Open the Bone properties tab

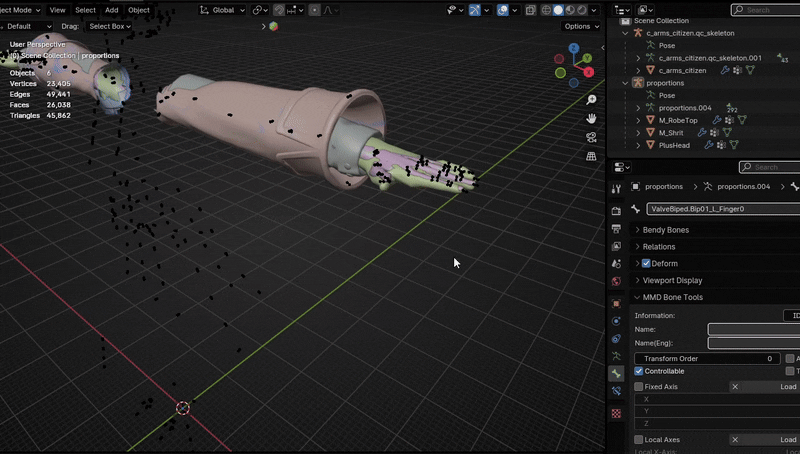coord(616,373)
